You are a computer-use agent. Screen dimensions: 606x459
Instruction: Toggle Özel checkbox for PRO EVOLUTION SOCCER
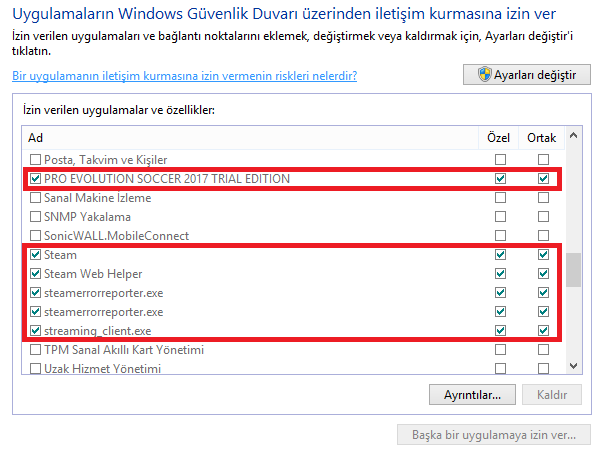(500, 178)
